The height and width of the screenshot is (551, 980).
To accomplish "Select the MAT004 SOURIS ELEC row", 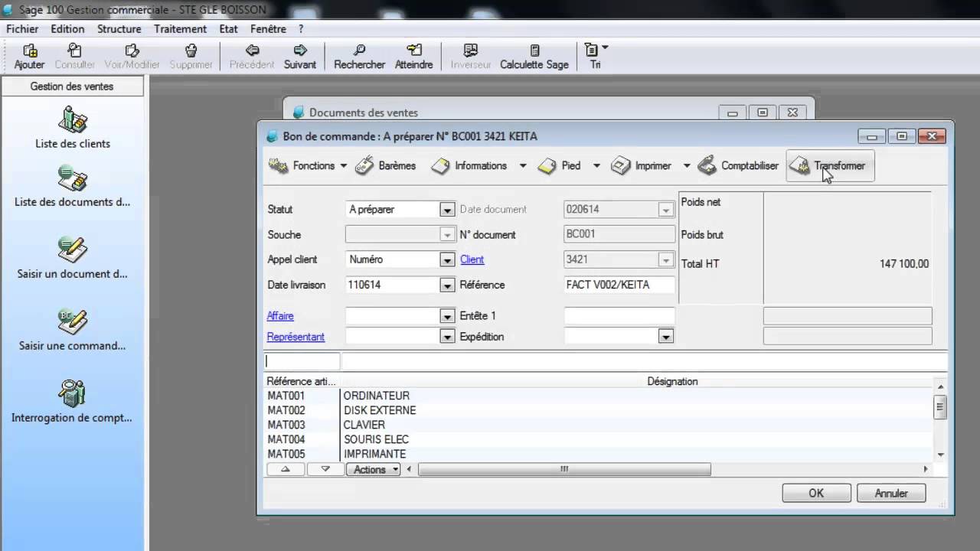I will (x=599, y=439).
